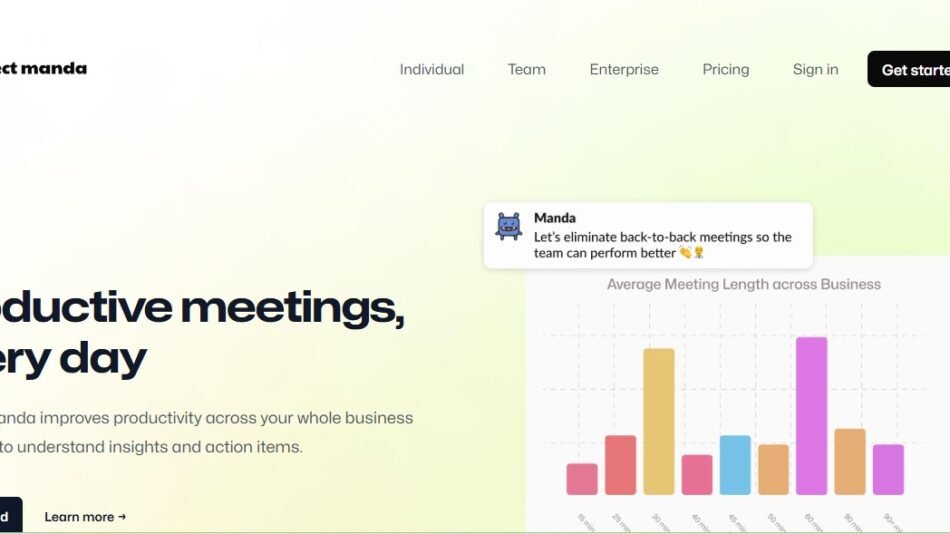Open the Pricing page
950x534 pixels.
(x=725, y=69)
